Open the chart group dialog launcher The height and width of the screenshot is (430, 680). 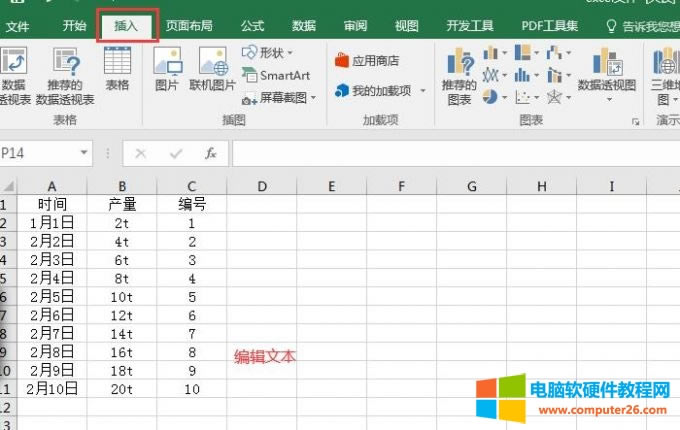[634, 122]
